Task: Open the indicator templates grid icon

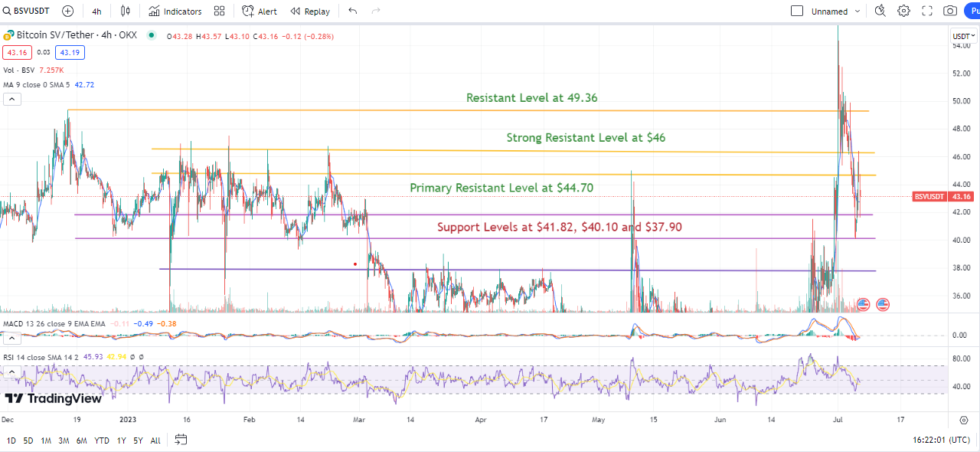Action: [x=220, y=11]
